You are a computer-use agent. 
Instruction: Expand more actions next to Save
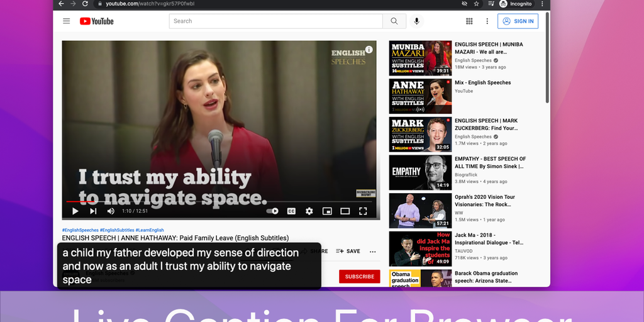pos(372,252)
